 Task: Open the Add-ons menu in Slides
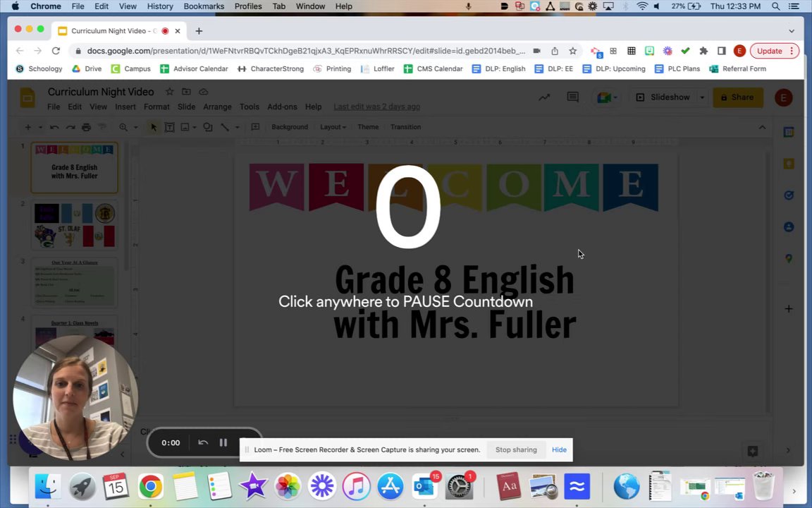(x=282, y=107)
